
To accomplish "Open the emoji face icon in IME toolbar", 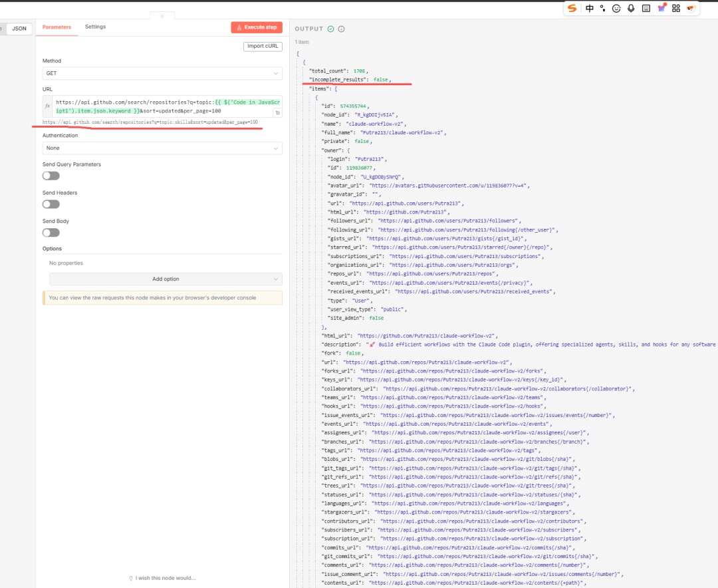I will point(616,8).
